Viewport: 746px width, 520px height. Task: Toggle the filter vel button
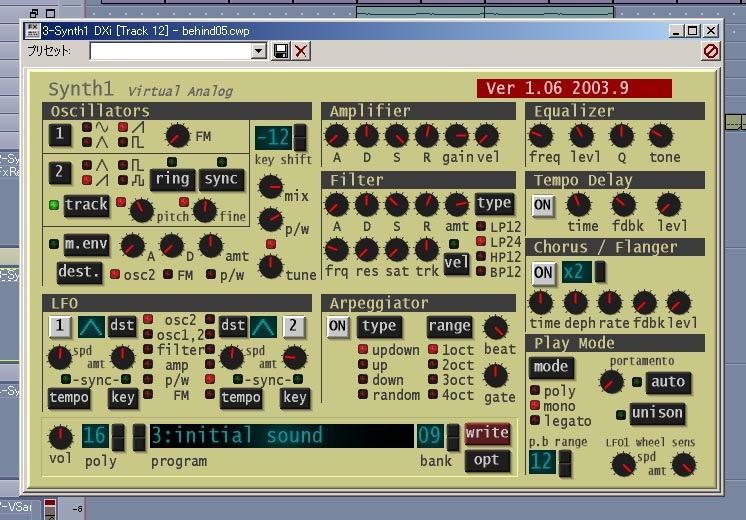pos(456,263)
